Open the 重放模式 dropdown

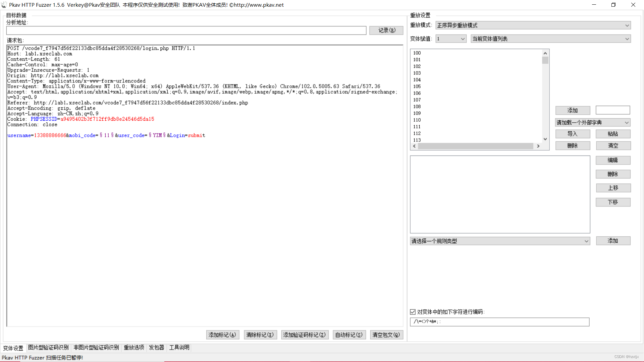(533, 25)
